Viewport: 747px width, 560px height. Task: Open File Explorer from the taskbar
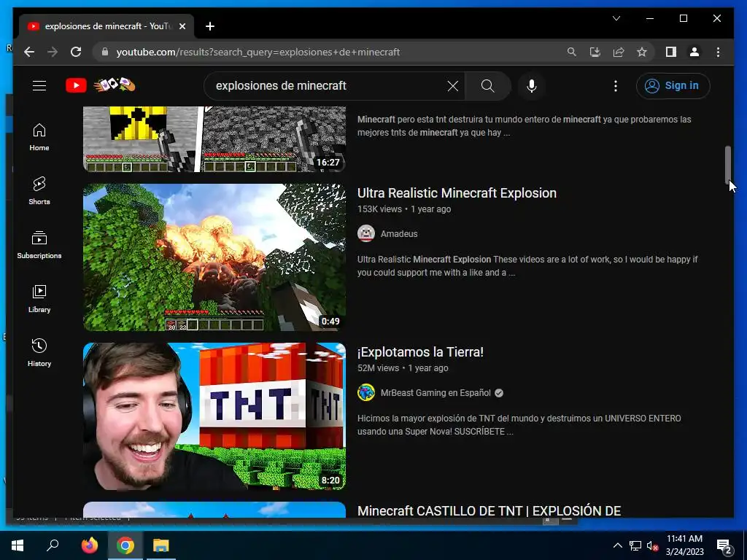(x=161, y=545)
